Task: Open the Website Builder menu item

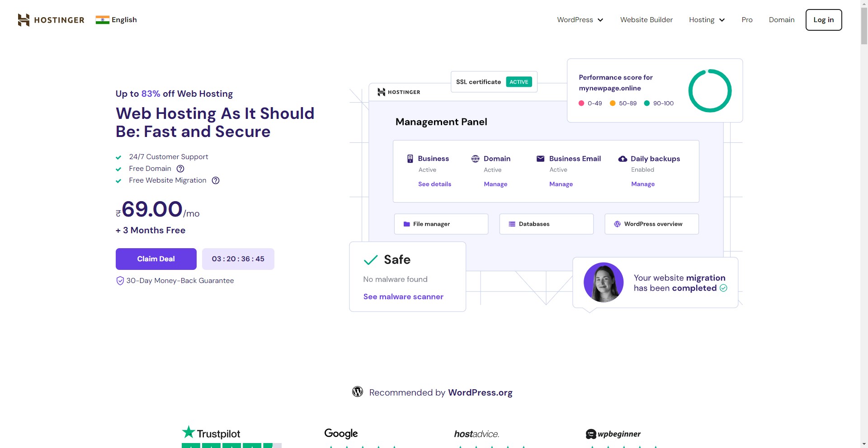Action: point(646,20)
